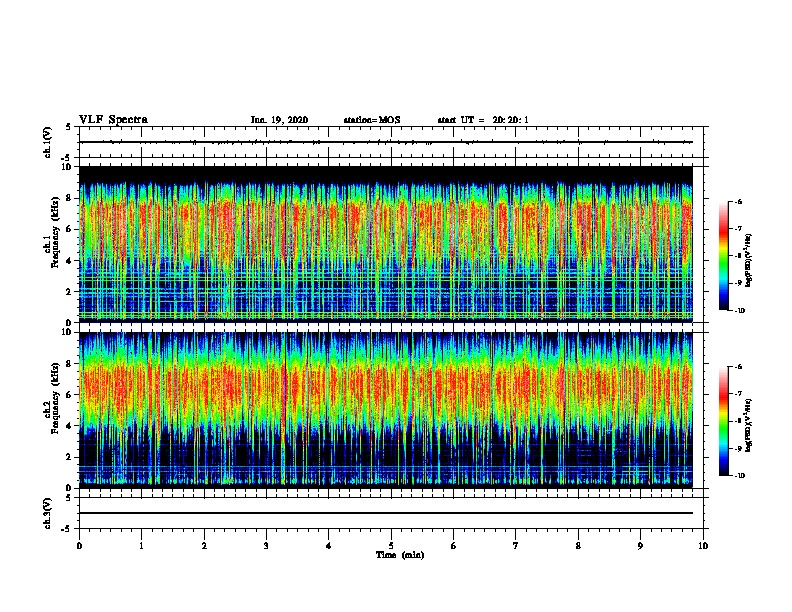Click the "-5" tick on ch.3(V) axis

point(67,529)
